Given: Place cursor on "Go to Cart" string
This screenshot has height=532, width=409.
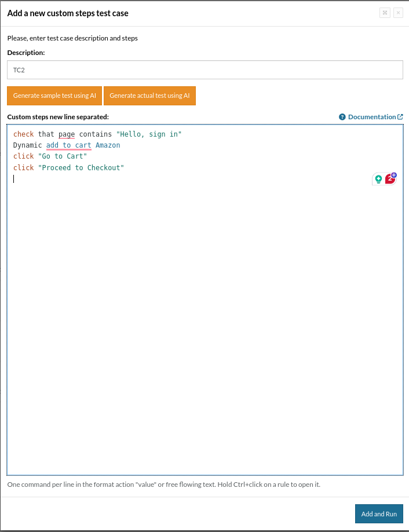Looking at the screenshot, I should coord(63,156).
